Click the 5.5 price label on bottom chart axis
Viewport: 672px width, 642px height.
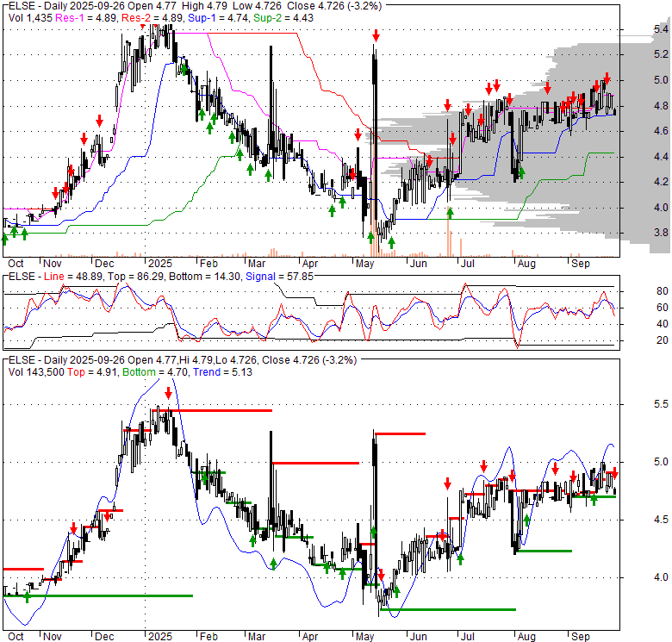(661, 404)
